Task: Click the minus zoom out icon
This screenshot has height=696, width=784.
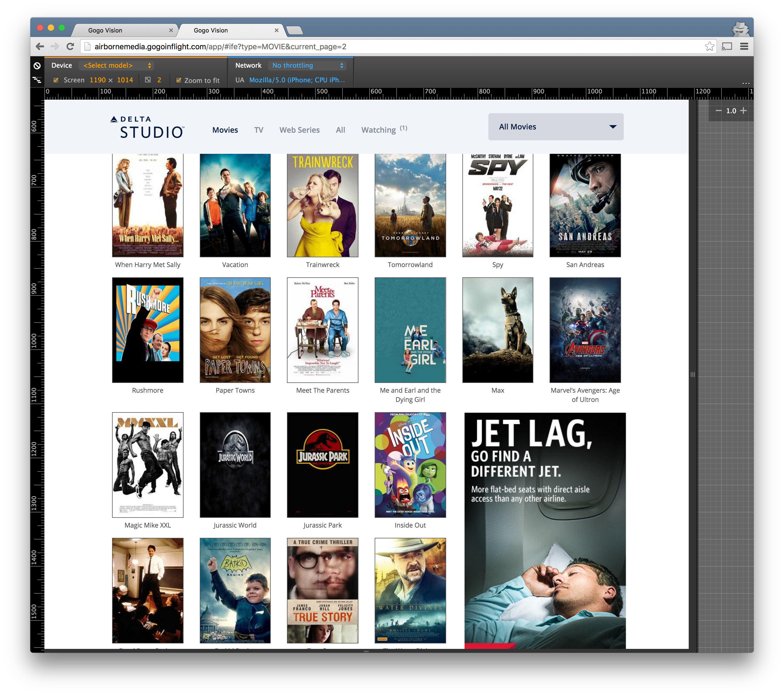Action: tap(718, 110)
